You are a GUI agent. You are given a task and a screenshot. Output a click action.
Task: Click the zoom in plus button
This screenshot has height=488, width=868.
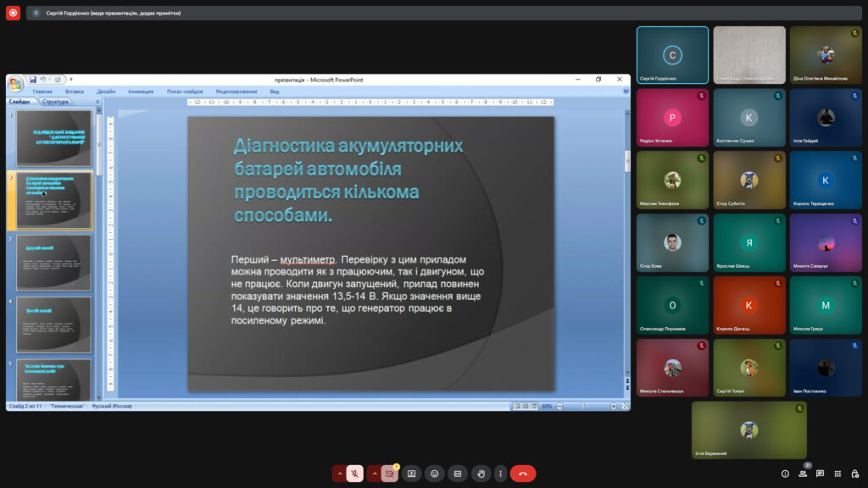(614, 406)
